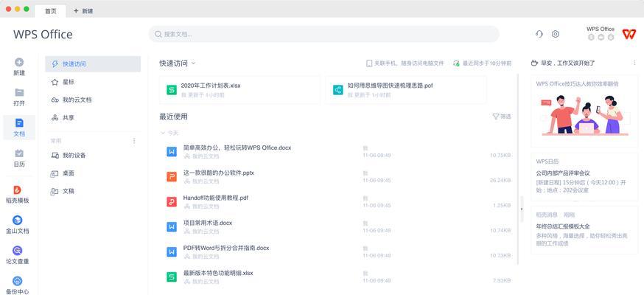Open 稻壳模板 templates icon
644x295 pixels.
17,190
